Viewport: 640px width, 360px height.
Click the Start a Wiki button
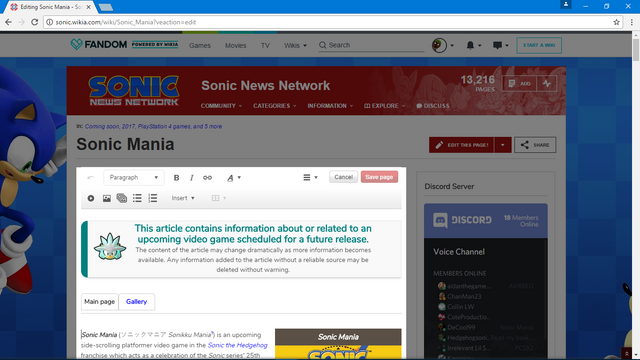[539, 45]
